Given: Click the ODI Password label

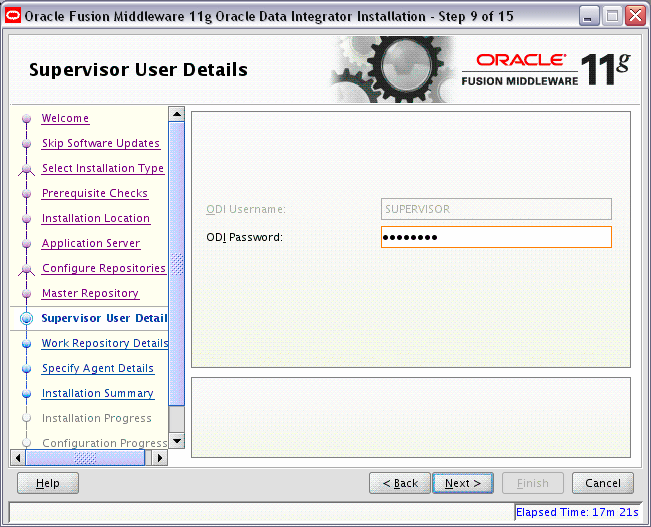Looking at the screenshot, I should [x=245, y=237].
